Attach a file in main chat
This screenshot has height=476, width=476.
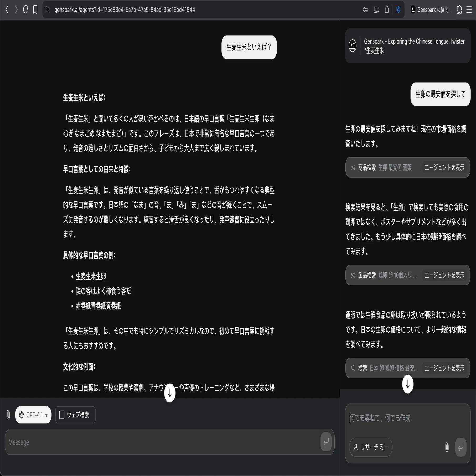point(8,415)
